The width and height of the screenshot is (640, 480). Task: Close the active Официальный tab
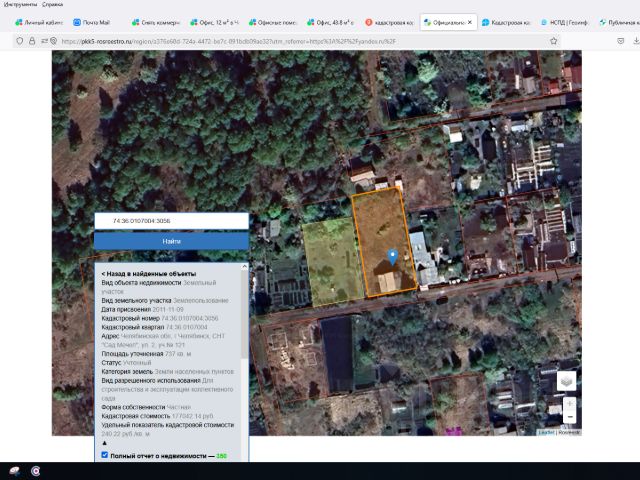click(x=470, y=22)
